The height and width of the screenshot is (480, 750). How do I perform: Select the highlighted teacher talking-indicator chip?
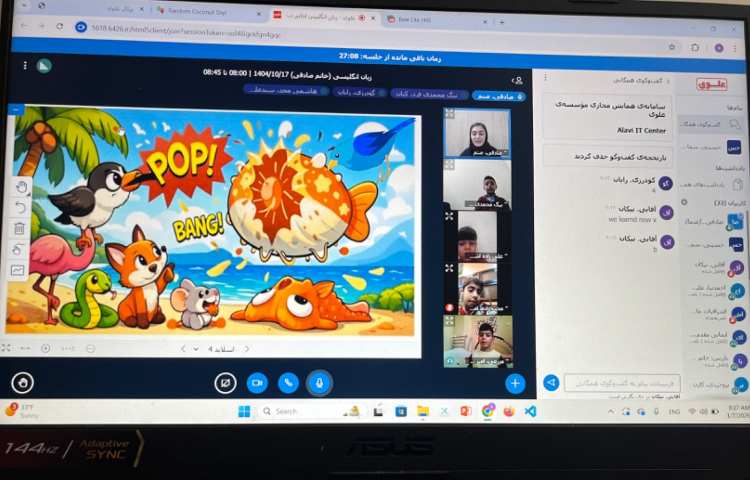(x=498, y=96)
